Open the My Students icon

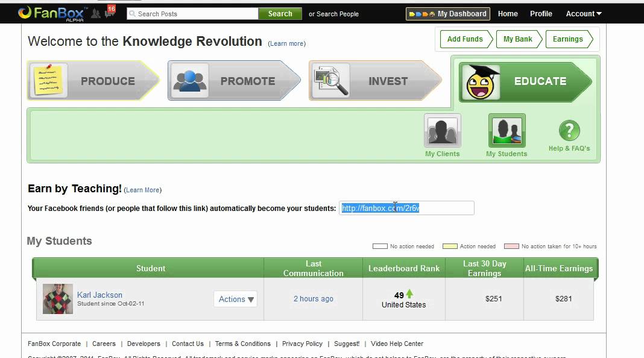coord(507,131)
